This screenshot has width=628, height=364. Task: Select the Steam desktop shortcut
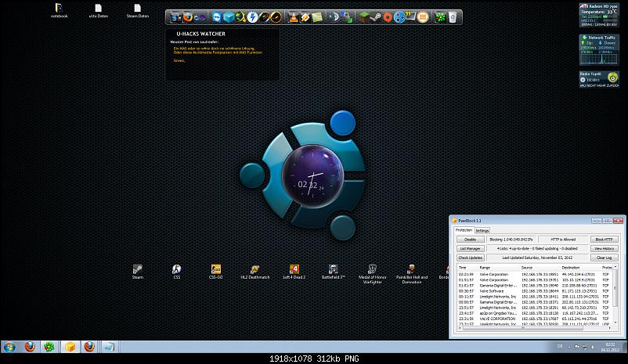pyautogui.click(x=137, y=272)
